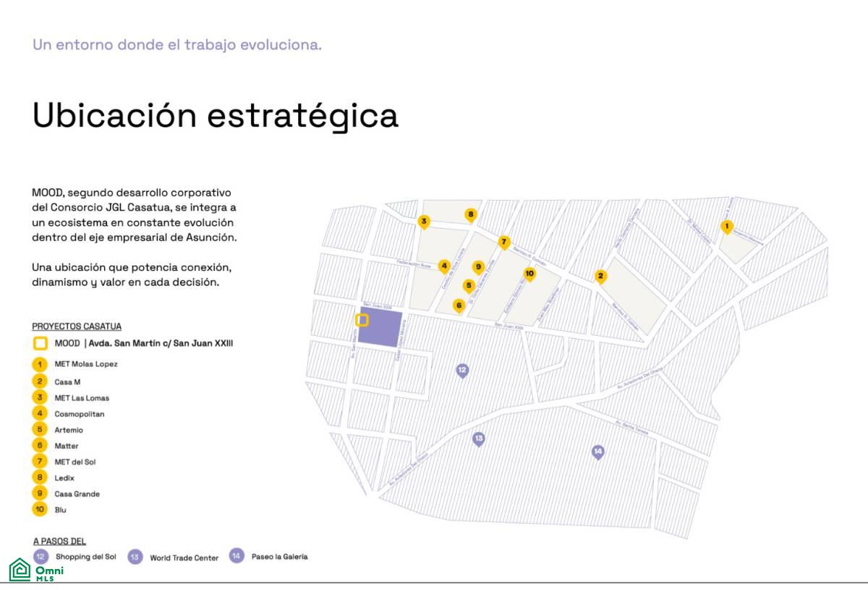The width and height of the screenshot is (868, 590).
Task: Select the tagline "Un entorno donde el trabajo evoluciona."
Action: [177, 45]
